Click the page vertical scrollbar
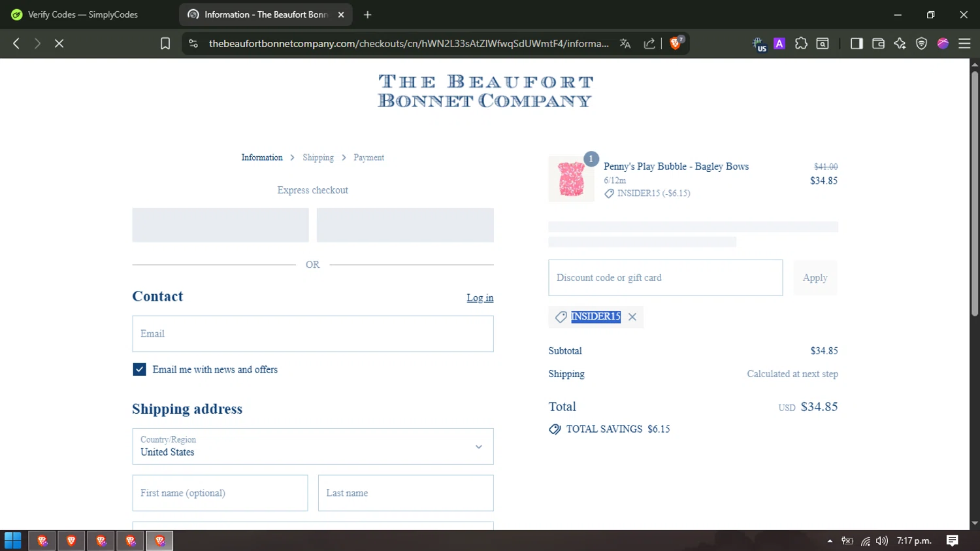Viewport: 980px width, 551px height. 975,193
